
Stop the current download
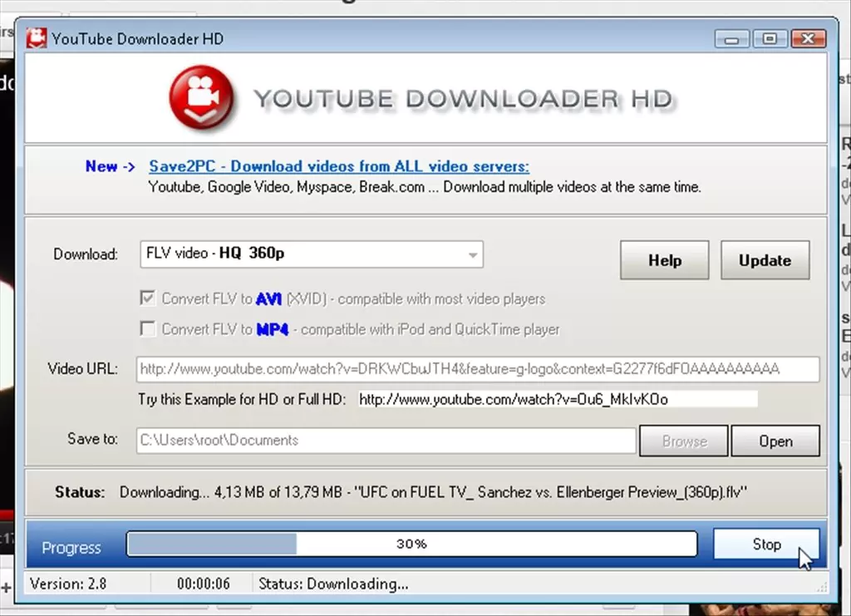(x=765, y=545)
